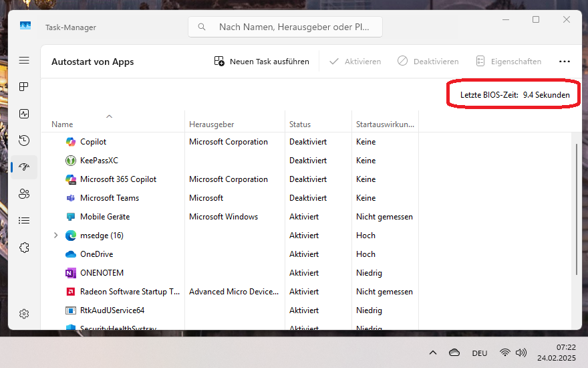
Task: Select the Copilot row name
Action: click(x=94, y=142)
